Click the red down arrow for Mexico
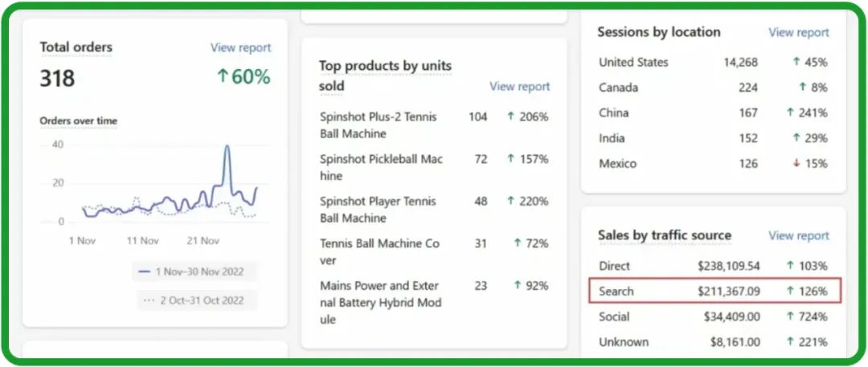868x367 pixels. [x=796, y=164]
